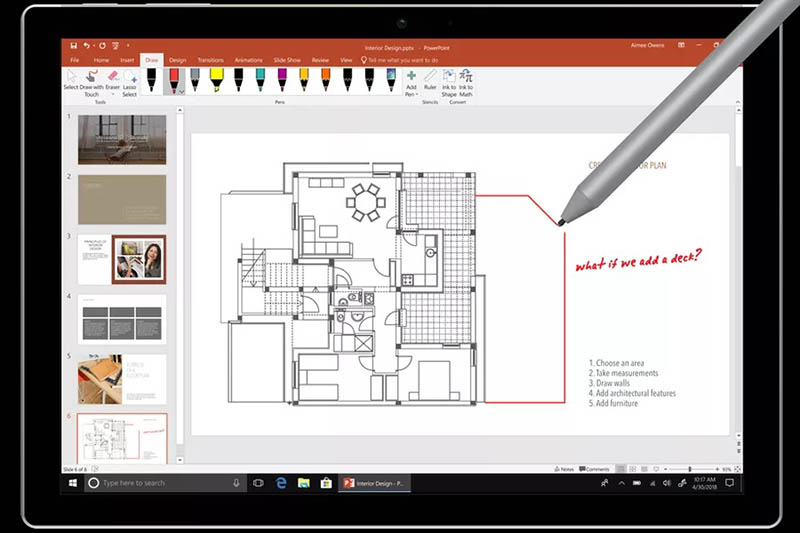Click thumbnail pane scroll-up arrow
This screenshot has height=533, width=800.
click(180, 110)
